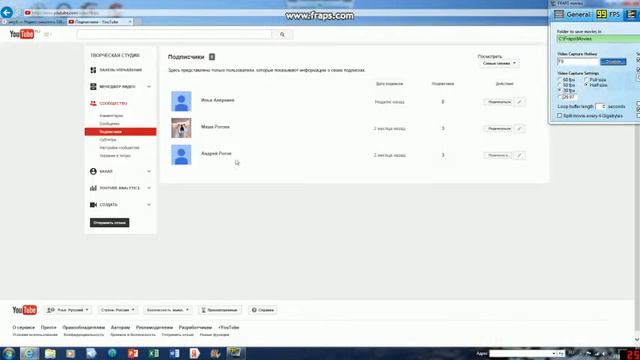Viewport: 640px width, 360px height.
Task: Select the highlighted Подписчики sidebar item
Action: tap(120, 131)
